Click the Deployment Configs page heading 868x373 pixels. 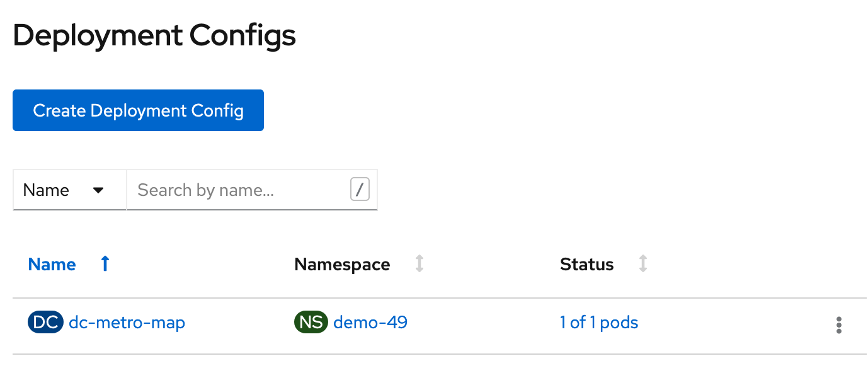click(x=154, y=36)
